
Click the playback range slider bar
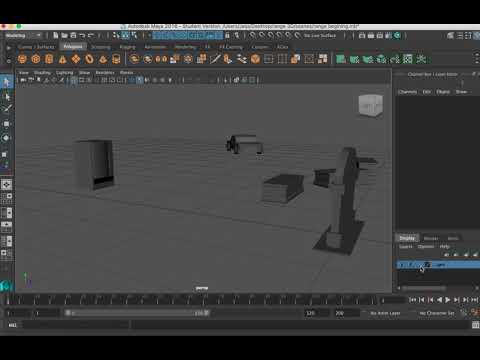tap(137, 313)
